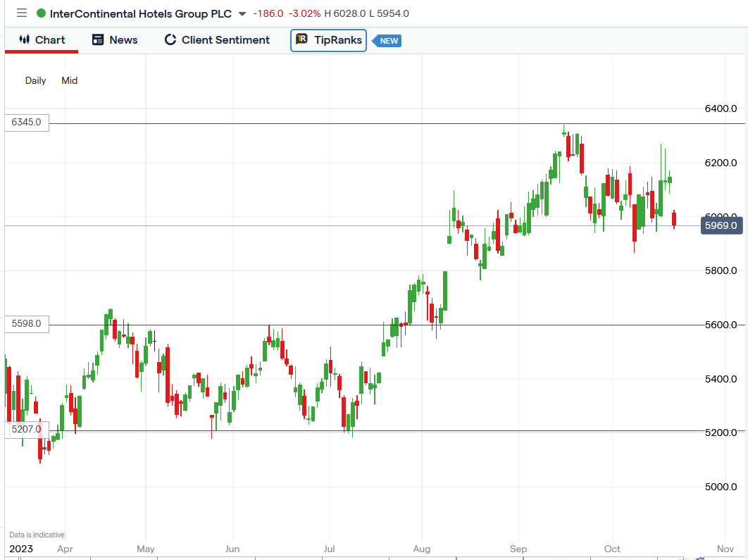Expand the InterContinental Hotels Group dropdown arrow

pos(242,14)
